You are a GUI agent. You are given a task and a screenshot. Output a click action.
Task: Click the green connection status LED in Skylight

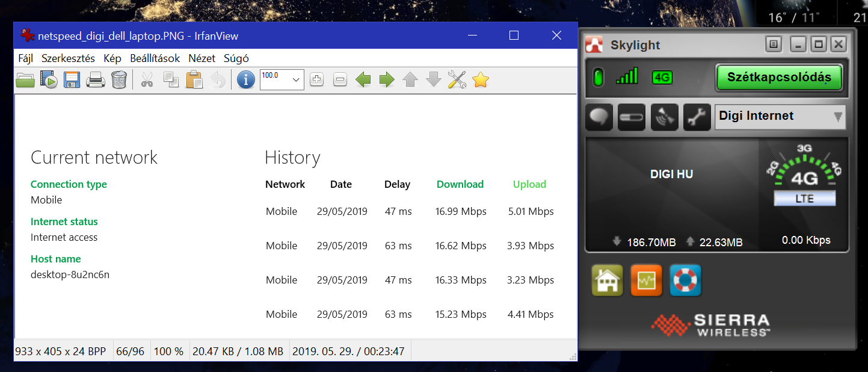(x=599, y=78)
